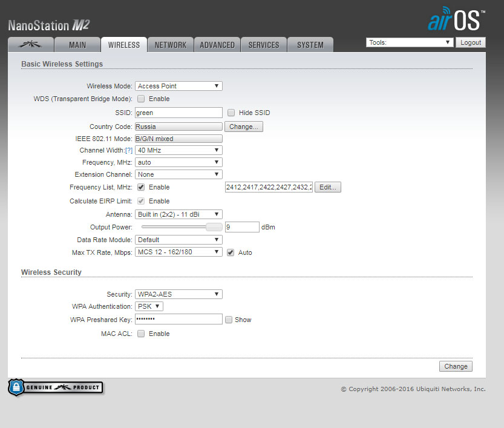The width and height of the screenshot is (504, 428).
Task: Select the WIRELESS tab
Action: click(124, 45)
